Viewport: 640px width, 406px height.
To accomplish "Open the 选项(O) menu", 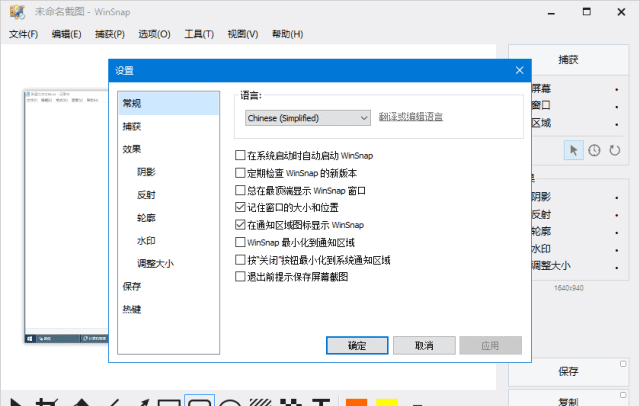I will click(154, 34).
